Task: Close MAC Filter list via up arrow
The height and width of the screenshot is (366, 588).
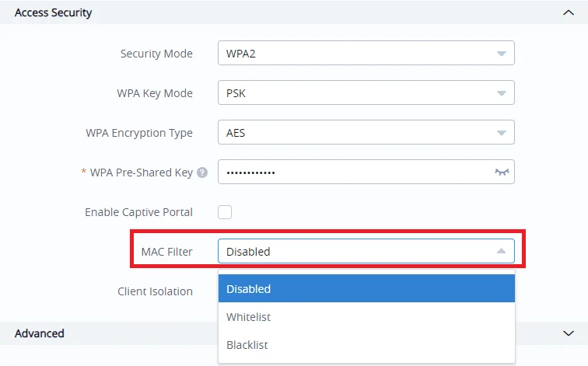Action: tap(502, 251)
